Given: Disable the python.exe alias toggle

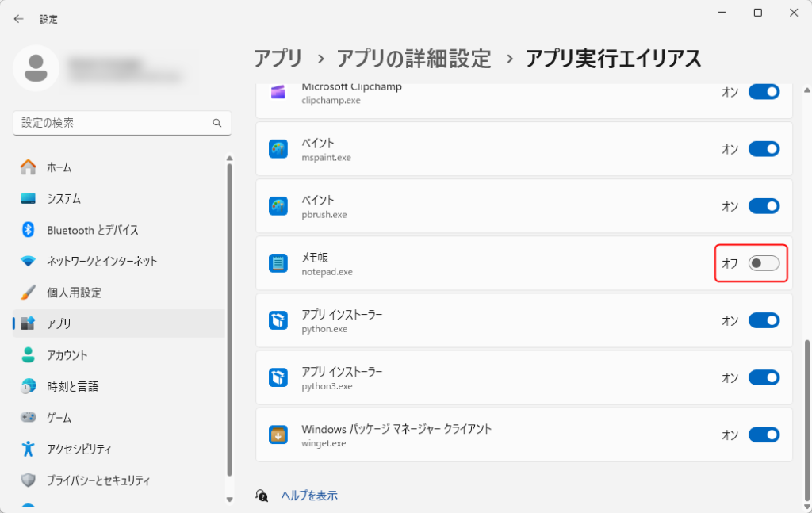Looking at the screenshot, I should pyautogui.click(x=764, y=320).
